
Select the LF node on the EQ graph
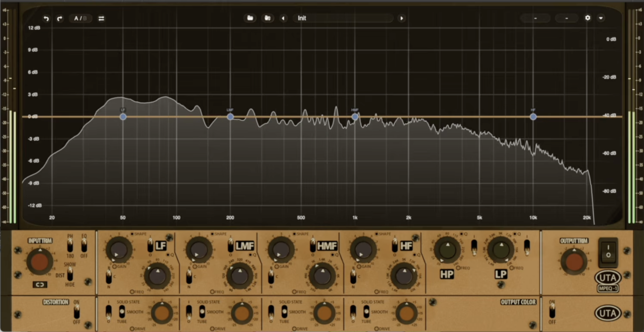(123, 117)
